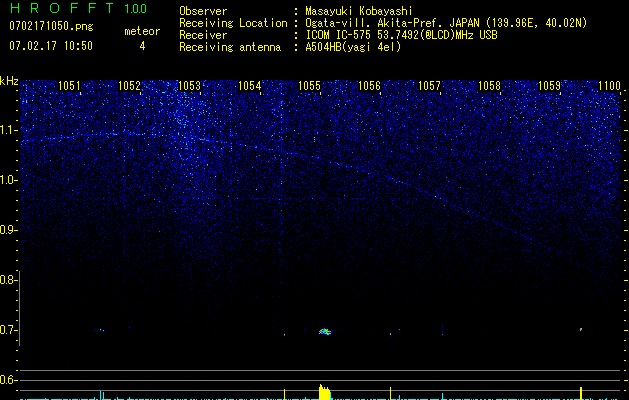629x400 pixels.
Task: Select the ICOM IC-575 receiver text
Action: (x=401, y=35)
